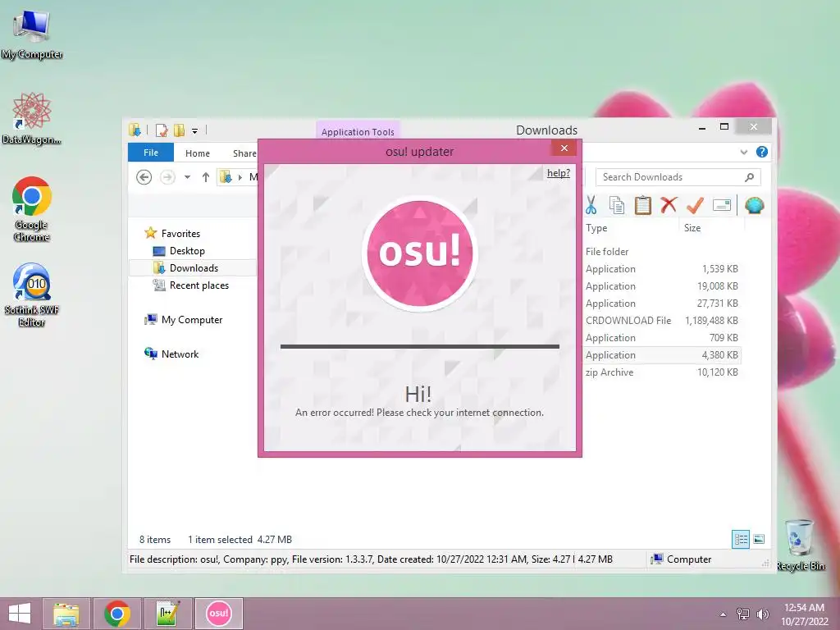The width and height of the screenshot is (840, 630).
Task: Click the Downloads folder icon in title bar
Action: (135, 130)
